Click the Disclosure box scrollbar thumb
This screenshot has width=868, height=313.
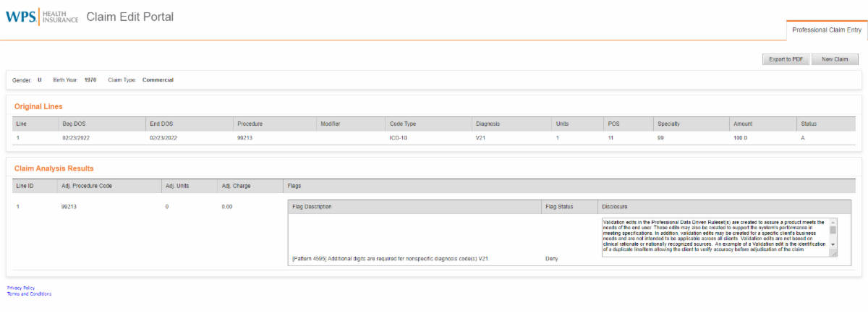click(x=833, y=230)
